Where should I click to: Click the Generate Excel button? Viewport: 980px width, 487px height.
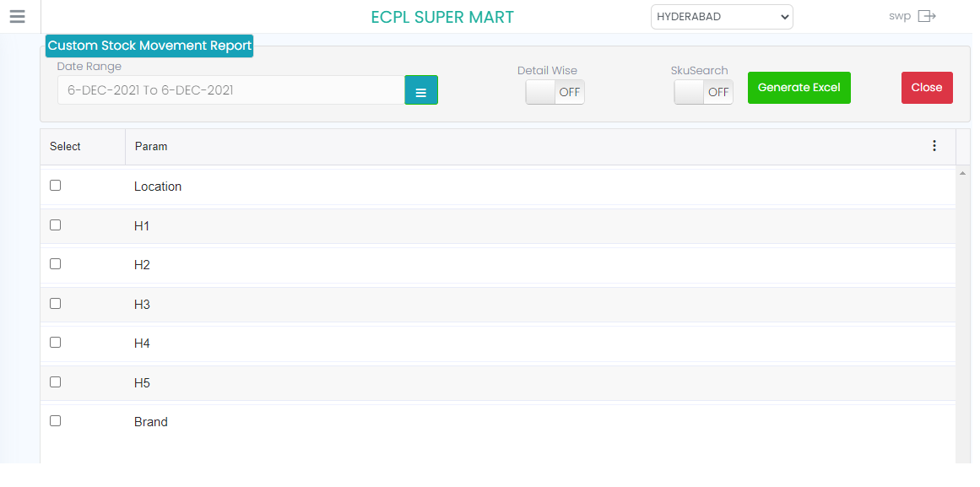point(799,88)
